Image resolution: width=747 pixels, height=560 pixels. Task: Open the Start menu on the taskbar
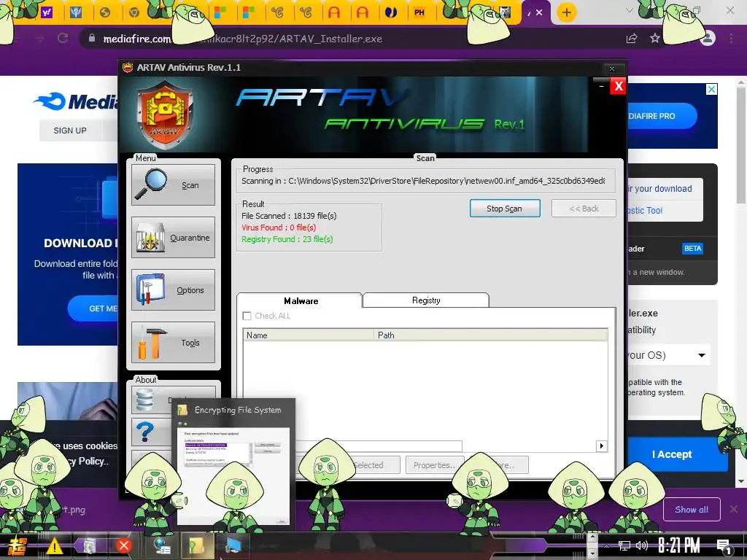(x=16, y=545)
